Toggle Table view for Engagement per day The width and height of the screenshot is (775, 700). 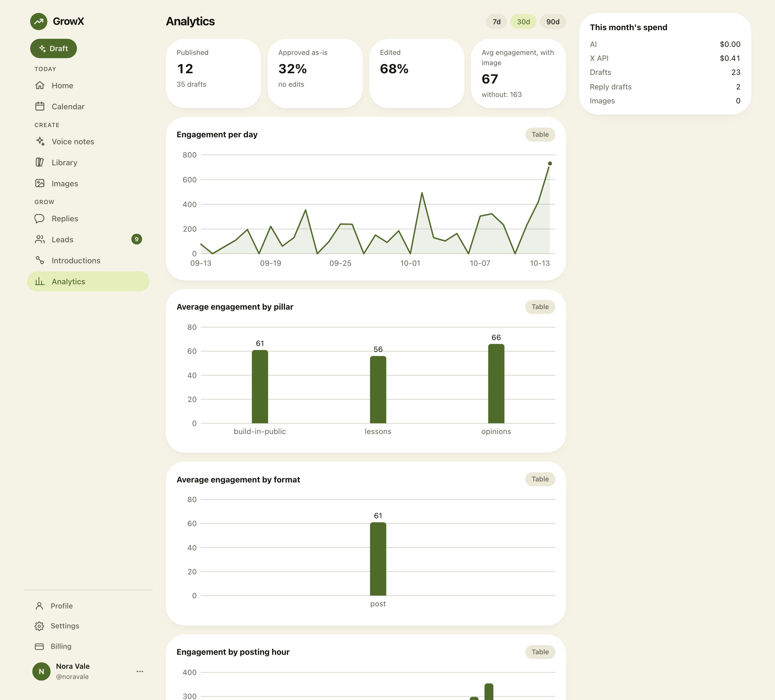pyautogui.click(x=540, y=135)
